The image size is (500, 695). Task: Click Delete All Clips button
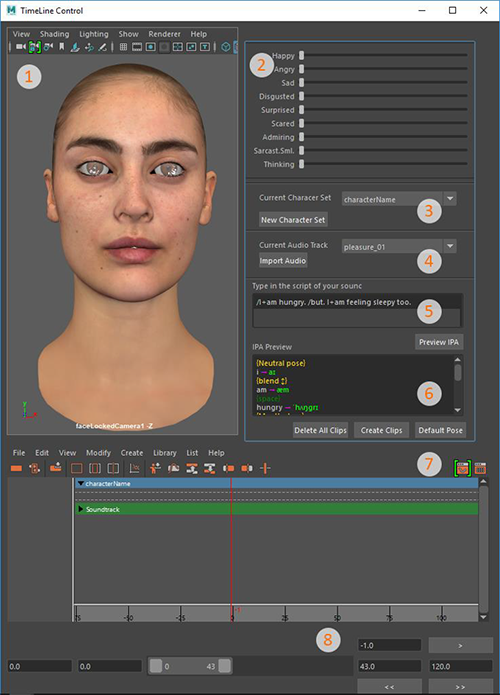(x=320, y=430)
